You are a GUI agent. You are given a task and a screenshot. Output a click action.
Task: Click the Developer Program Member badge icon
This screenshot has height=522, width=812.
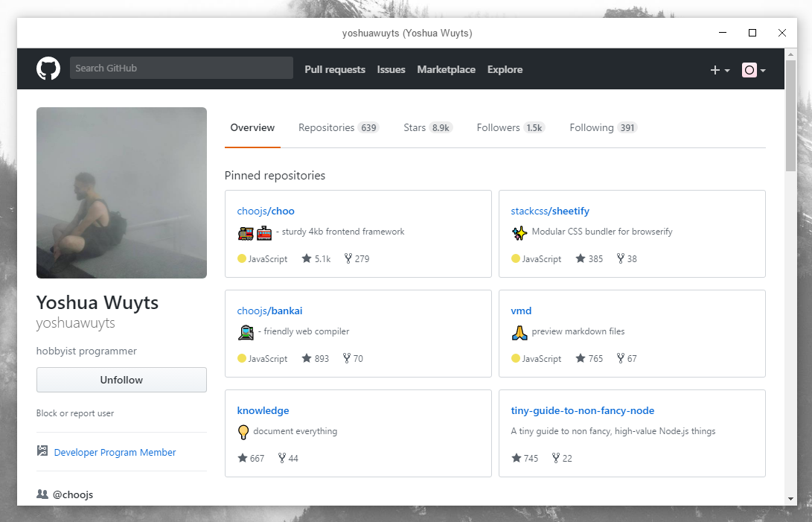[x=42, y=451]
